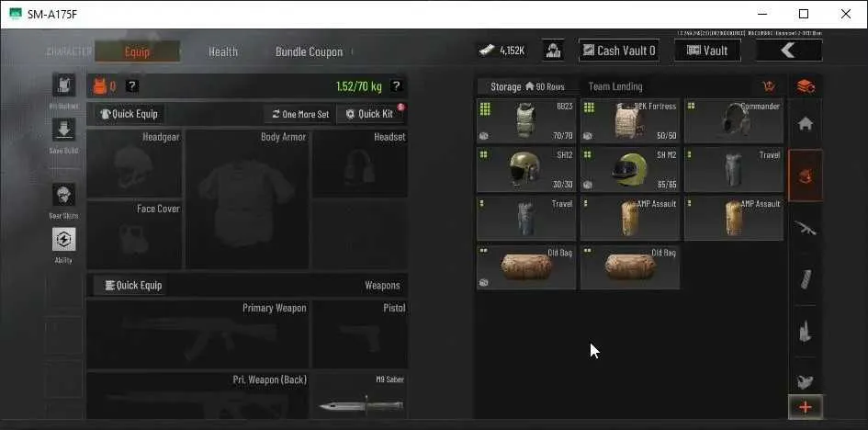The width and height of the screenshot is (868, 430).
Task: Open the Kit Builder vest icon
Action: (63, 85)
